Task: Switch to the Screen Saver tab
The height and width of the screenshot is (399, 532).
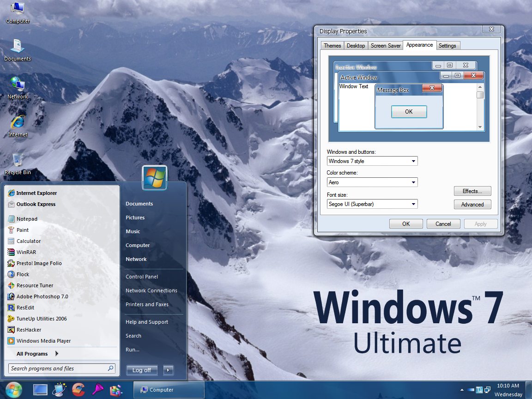Action: point(385,45)
